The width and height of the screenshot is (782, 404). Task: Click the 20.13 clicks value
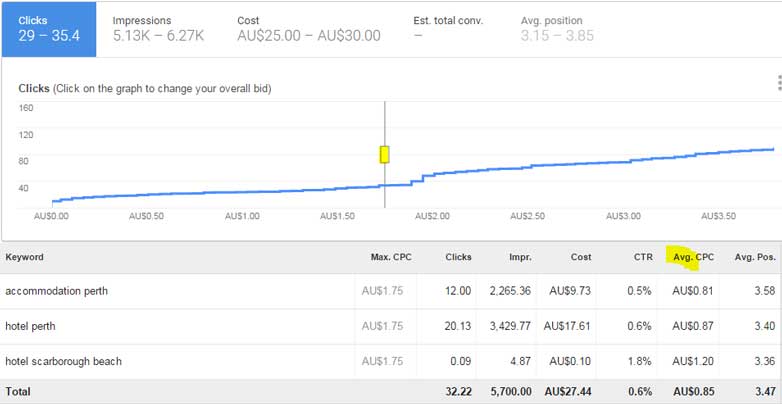[x=458, y=326]
